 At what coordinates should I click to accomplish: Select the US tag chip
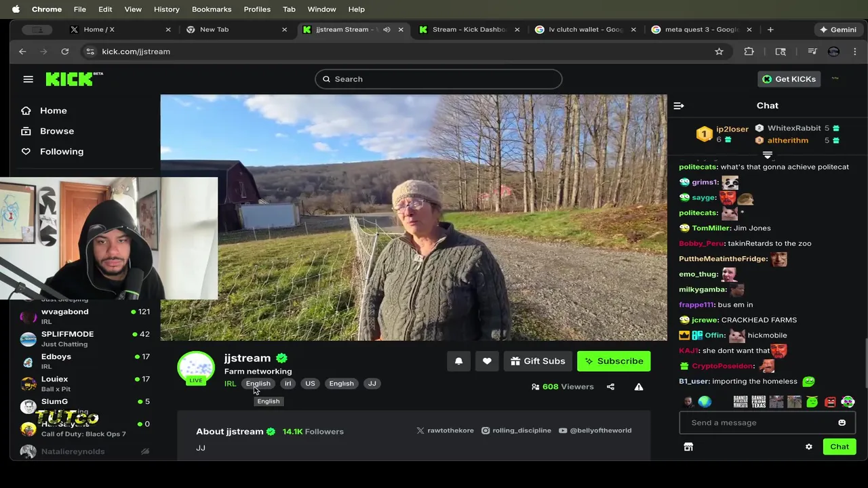coord(310,384)
